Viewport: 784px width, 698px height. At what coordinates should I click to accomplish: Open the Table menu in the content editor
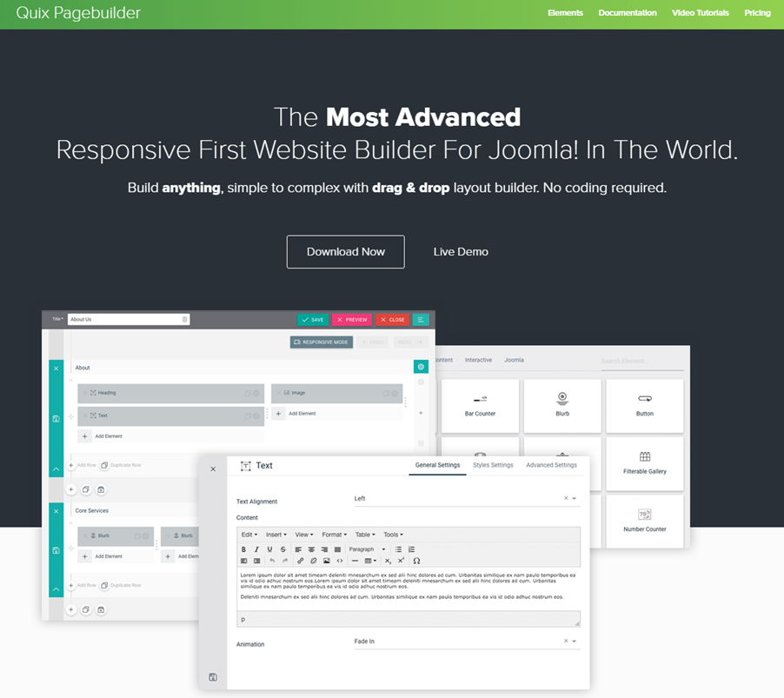click(366, 535)
